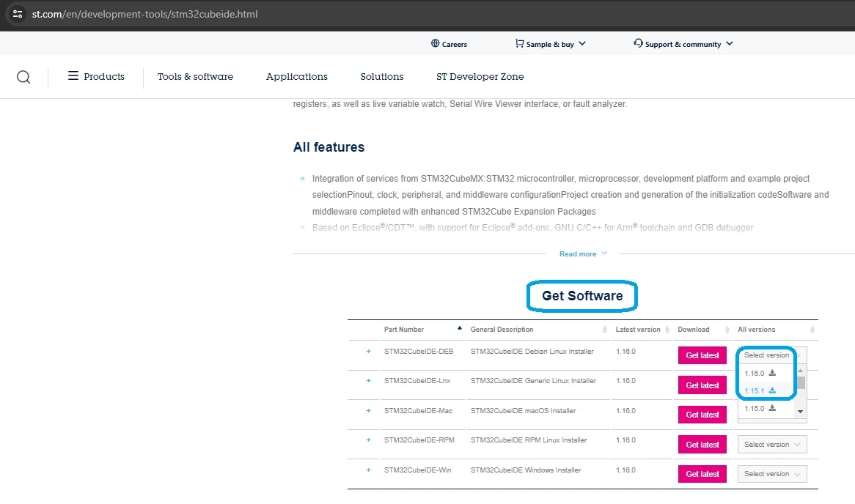Click Get latest for macOS Installer

[702, 415]
